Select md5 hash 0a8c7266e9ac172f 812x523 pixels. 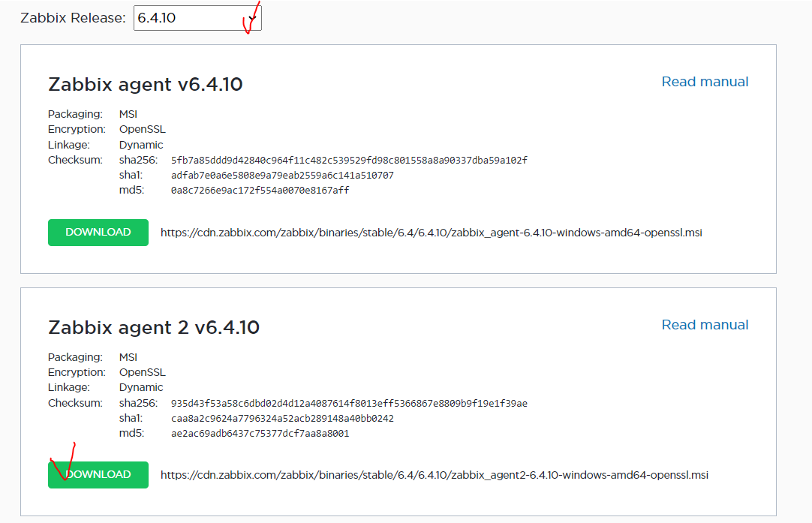pos(260,191)
